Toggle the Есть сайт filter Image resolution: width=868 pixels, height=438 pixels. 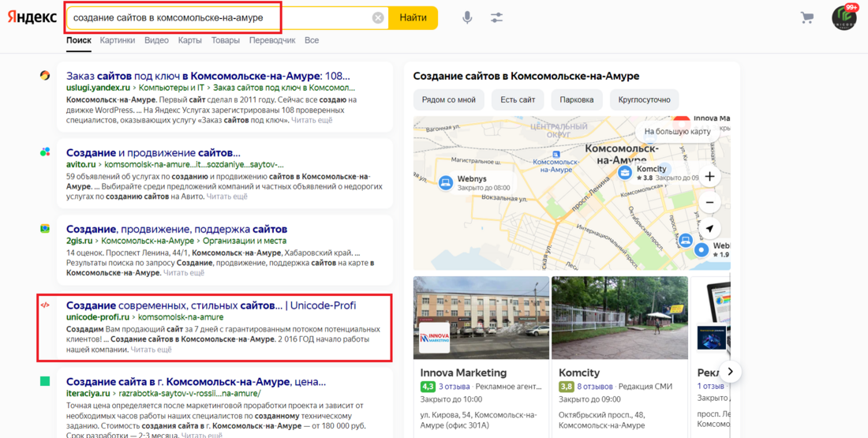pyautogui.click(x=518, y=99)
